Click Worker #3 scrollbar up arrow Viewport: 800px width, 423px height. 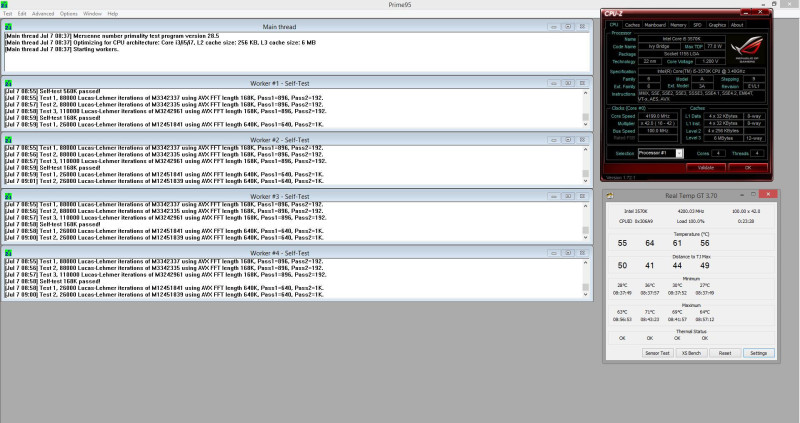pos(585,206)
